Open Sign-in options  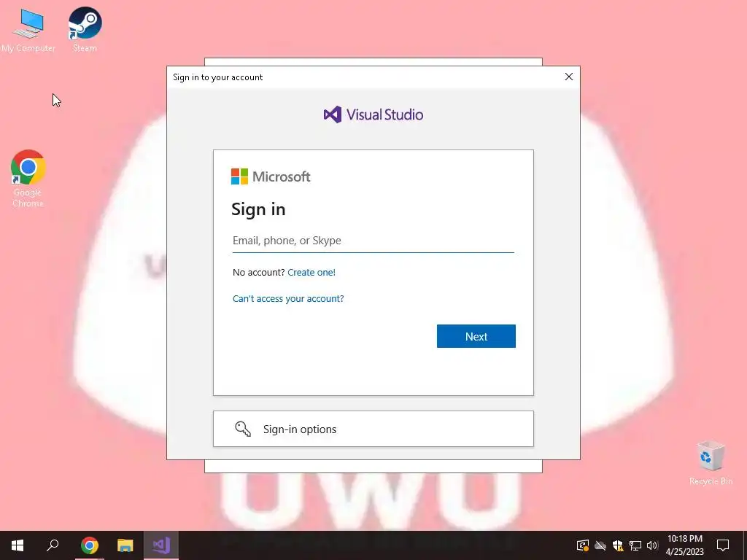pos(373,429)
